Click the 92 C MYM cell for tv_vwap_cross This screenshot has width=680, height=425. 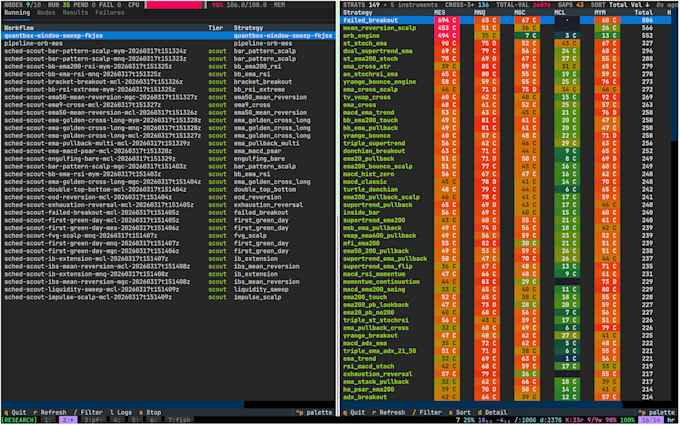(607, 97)
